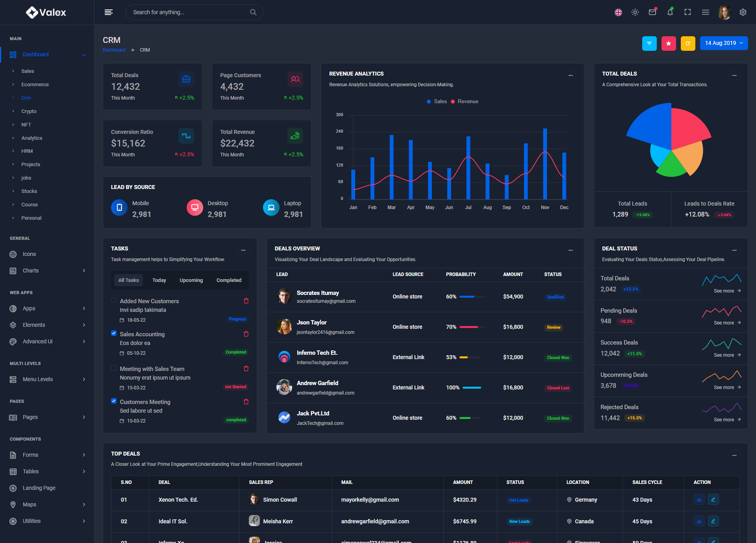Check Meeting with Sales Team checkbox
This screenshot has width=756, height=543.
(114, 368)
